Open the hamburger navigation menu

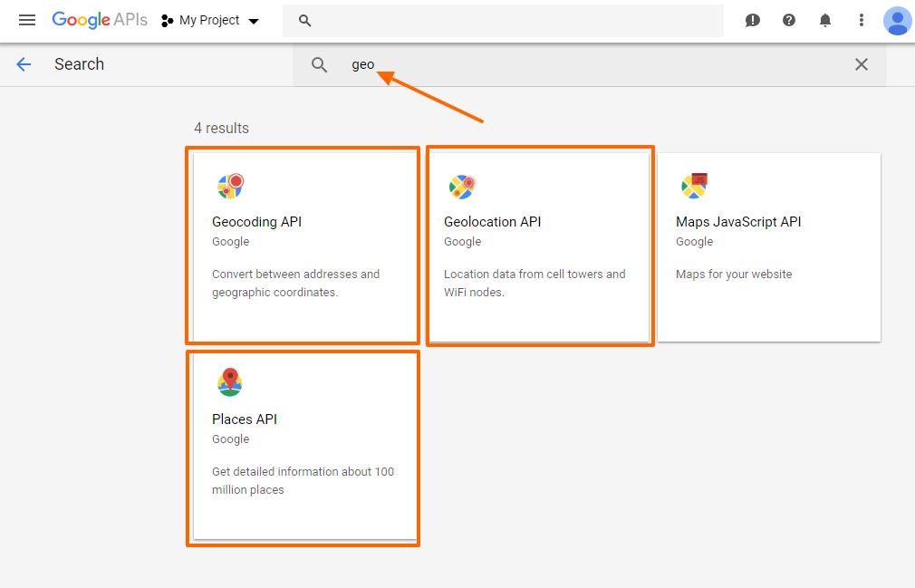[x=27, y=21]
